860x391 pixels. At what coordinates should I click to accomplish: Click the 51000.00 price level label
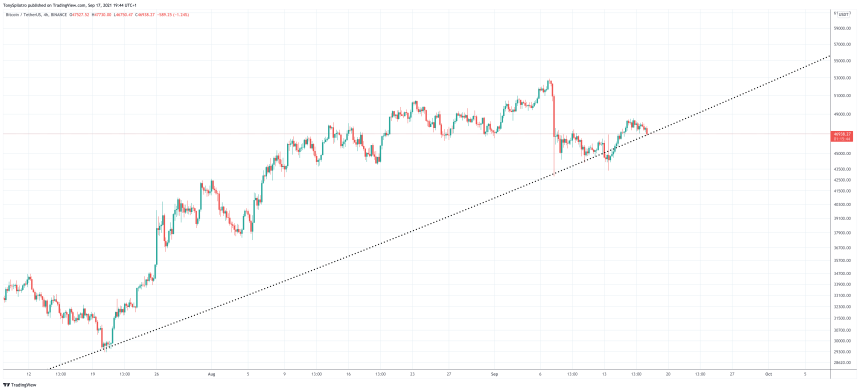pyautogui.click(x=842, y=96)
